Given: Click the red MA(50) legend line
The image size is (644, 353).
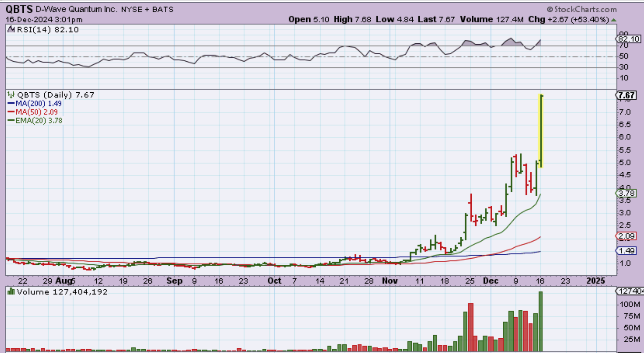Looking at the screenshot, I should (x=11, y=112).
